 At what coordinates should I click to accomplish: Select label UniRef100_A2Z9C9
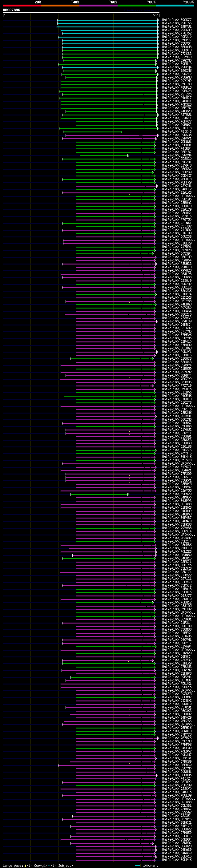tap(177, 57)
